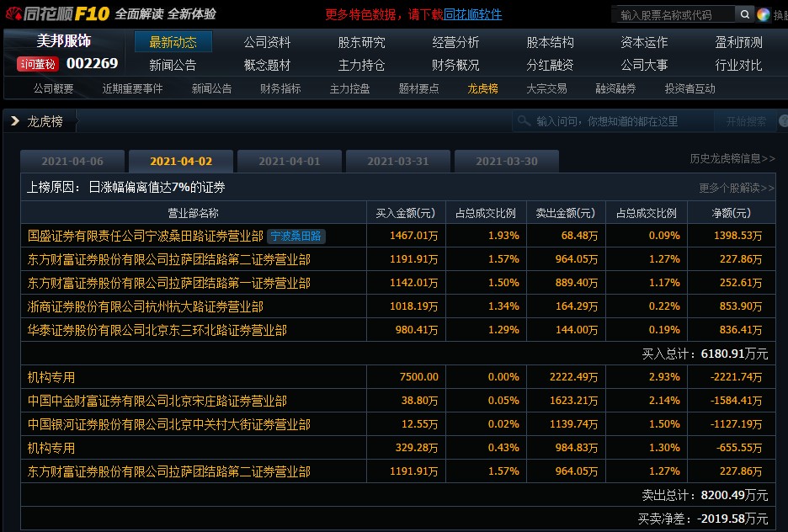Open the 经营分析 menu
The height and width of the screenshot is (532, 788).
pyautogui.click(x=455, y=42)
